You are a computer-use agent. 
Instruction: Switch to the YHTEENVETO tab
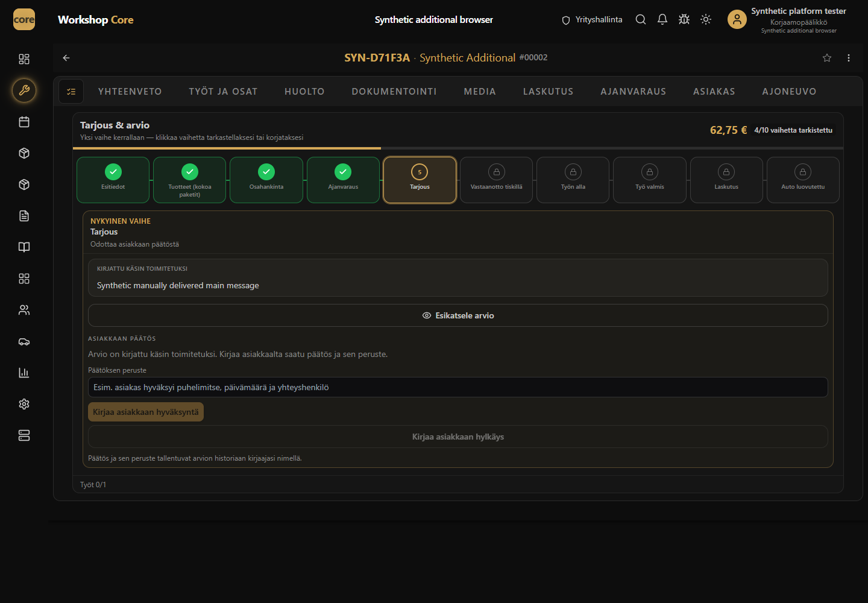pyautogui.click(x=130, y=92)
